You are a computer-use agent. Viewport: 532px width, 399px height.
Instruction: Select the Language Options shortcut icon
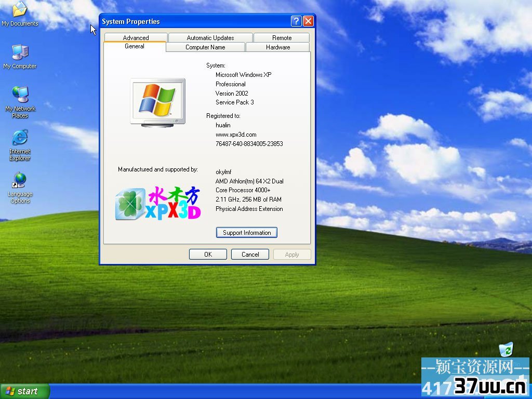[x=20, y=188]
